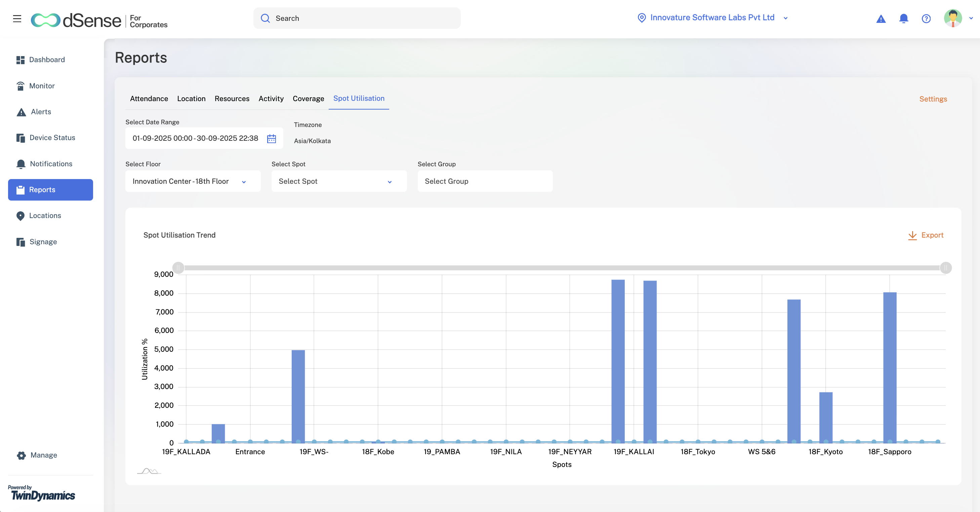Click the Export label text
980x512 pixels.
click(932, 236)
